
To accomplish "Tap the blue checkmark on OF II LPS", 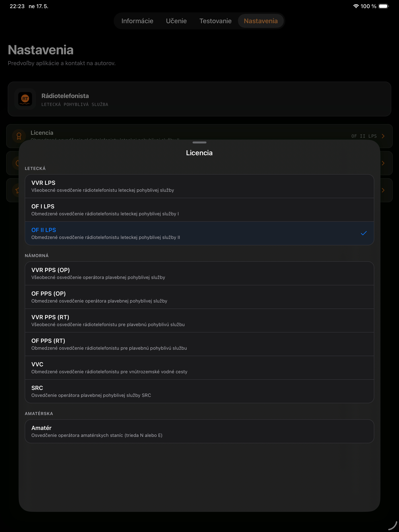I will click(x=364, y=233).
